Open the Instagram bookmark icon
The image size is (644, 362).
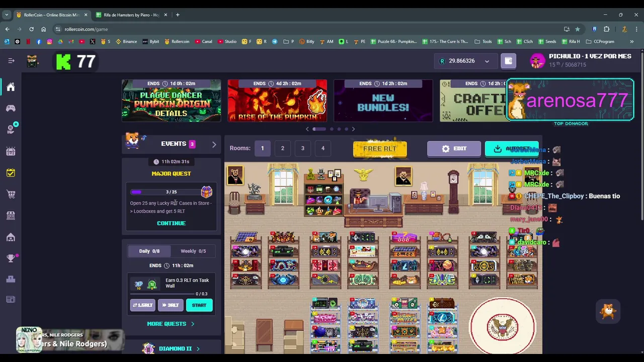coord(50,41)
